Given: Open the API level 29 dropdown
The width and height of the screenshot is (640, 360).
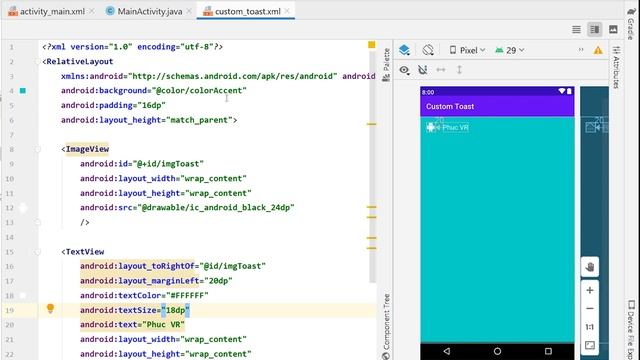Looking at the screenshot, I should (x=509, y=50).
